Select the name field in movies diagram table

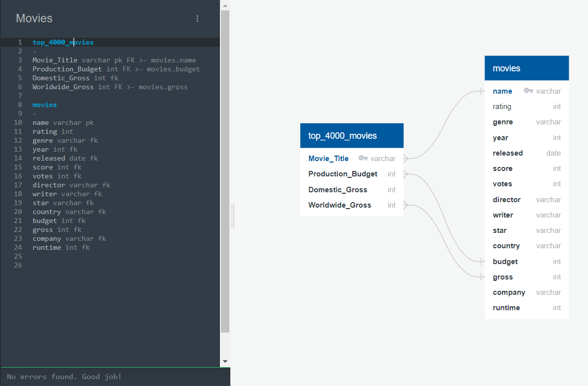(x=527, y=91)
